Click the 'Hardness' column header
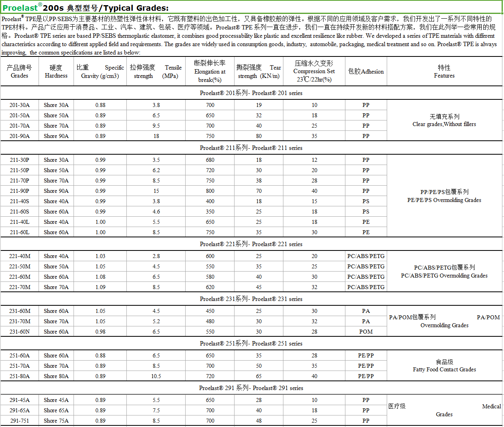 tap(56, 72)
